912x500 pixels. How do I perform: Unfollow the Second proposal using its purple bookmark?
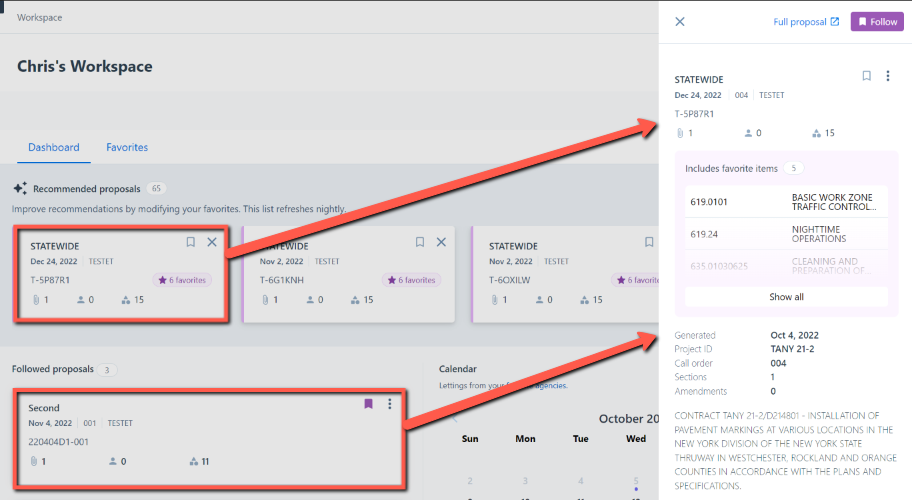point(368,404)
